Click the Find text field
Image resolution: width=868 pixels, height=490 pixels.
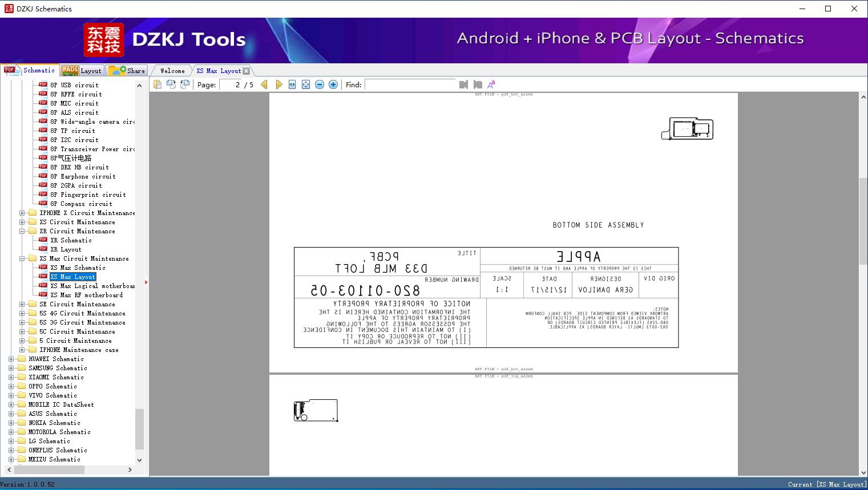410,84
